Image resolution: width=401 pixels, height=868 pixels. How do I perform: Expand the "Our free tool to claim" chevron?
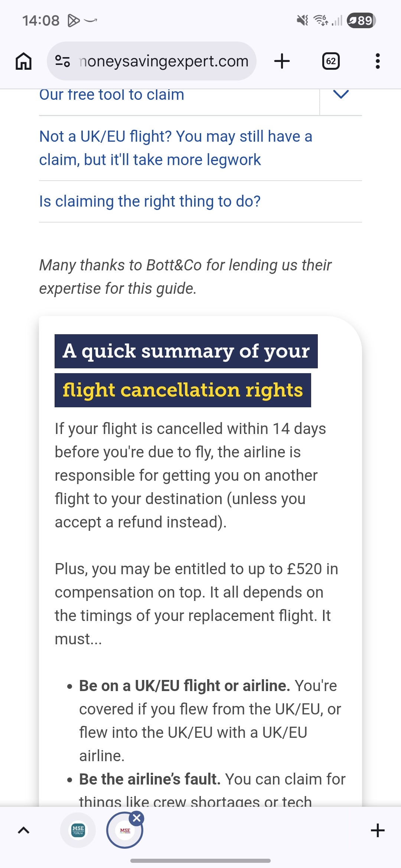tap(341, 95)
